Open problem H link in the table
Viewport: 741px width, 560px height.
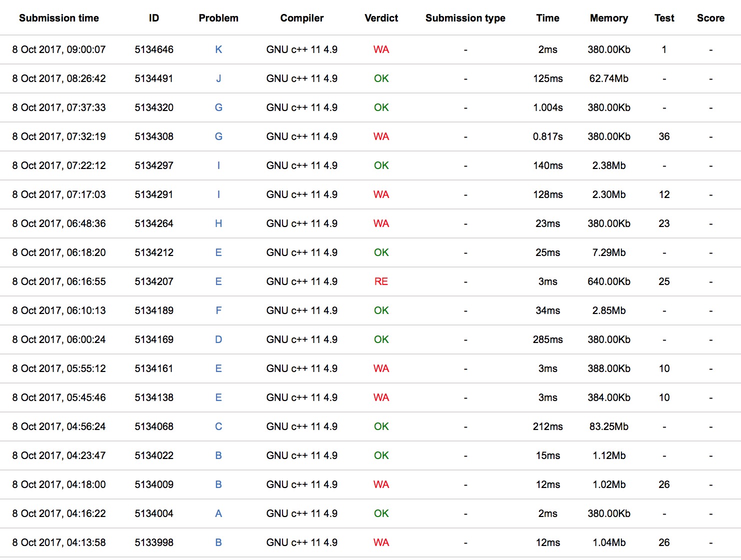point(218,223)
